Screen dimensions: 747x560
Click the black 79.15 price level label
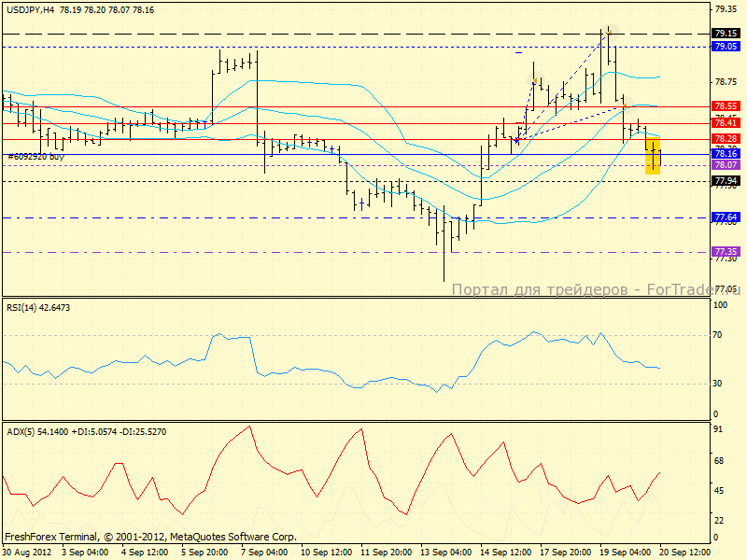[726, 33]
